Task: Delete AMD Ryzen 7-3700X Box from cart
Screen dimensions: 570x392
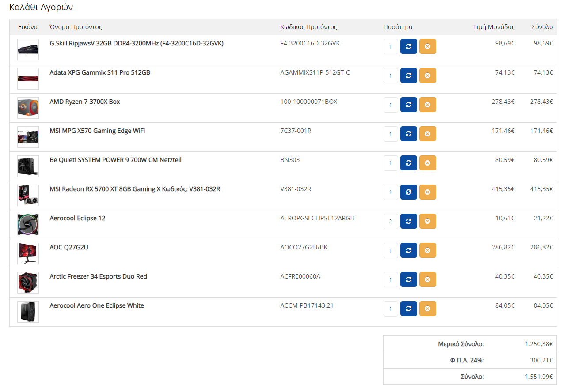Action: point(428,105)
